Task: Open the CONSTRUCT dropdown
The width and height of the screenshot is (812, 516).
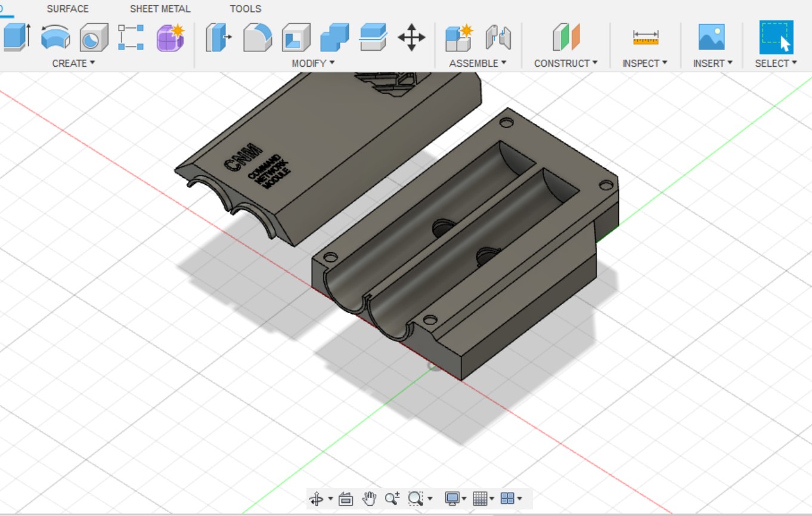Action: click(566, 63)
